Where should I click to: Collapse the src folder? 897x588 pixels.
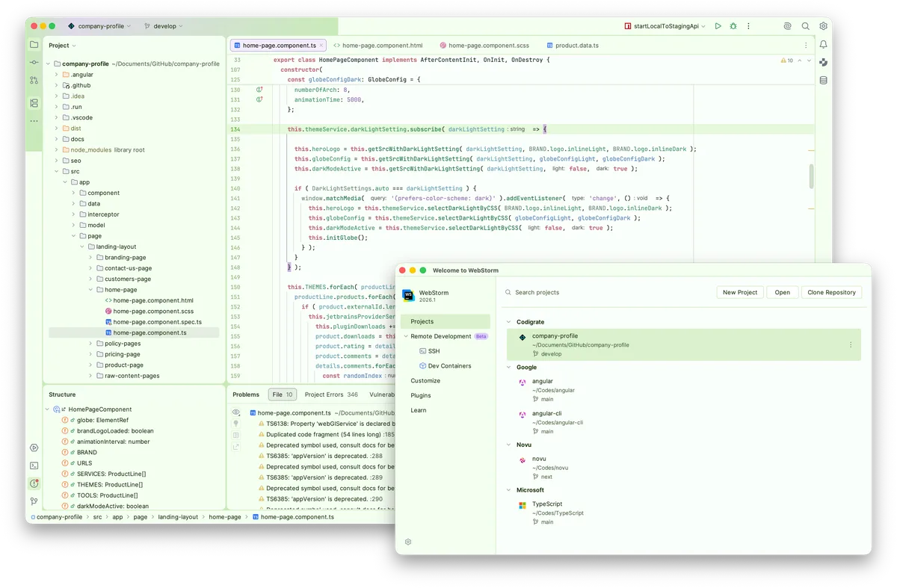[56, 171]
